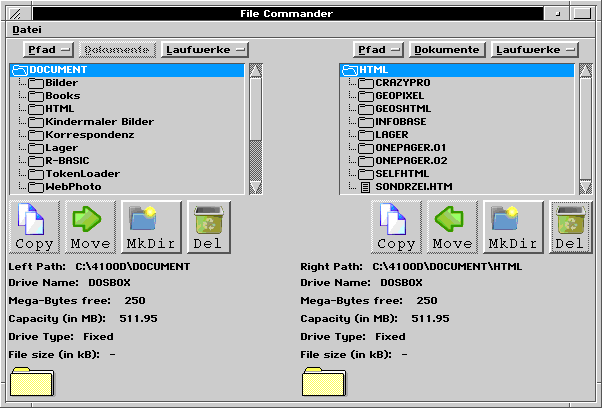Select the WebPhoto folder
Screen dimensions: 602x408
127,187
